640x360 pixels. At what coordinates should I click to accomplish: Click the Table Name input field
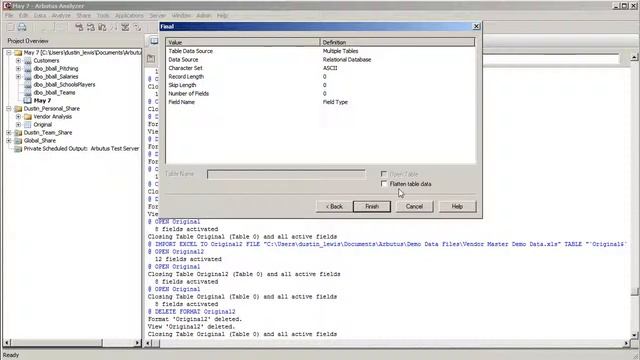[286, 175]
